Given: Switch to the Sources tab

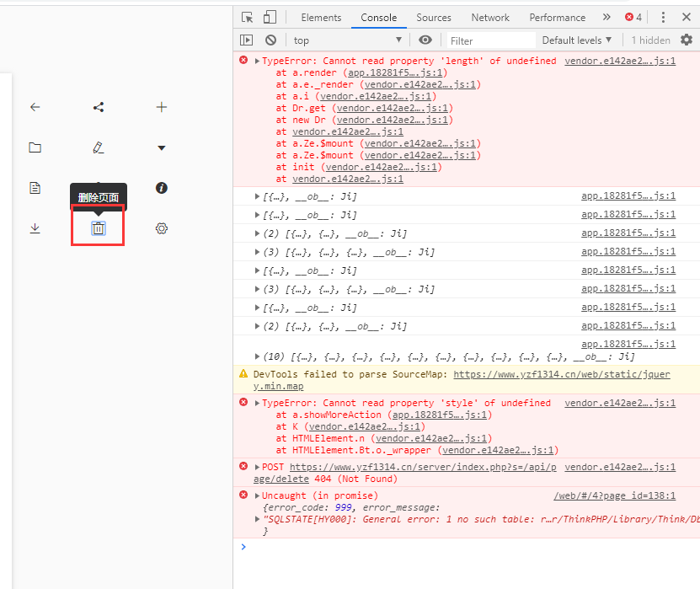Looking at the screenshot, I should click(434, 17).
